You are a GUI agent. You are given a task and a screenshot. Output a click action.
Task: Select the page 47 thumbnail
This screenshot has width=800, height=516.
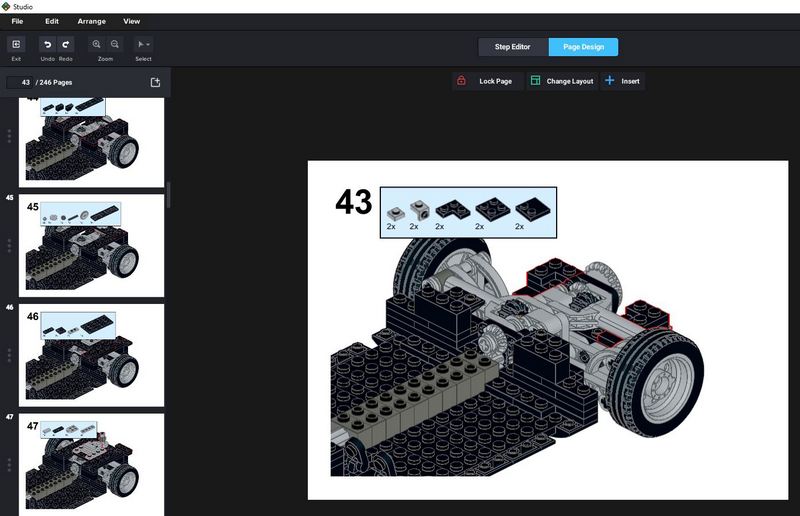point(91,465)
